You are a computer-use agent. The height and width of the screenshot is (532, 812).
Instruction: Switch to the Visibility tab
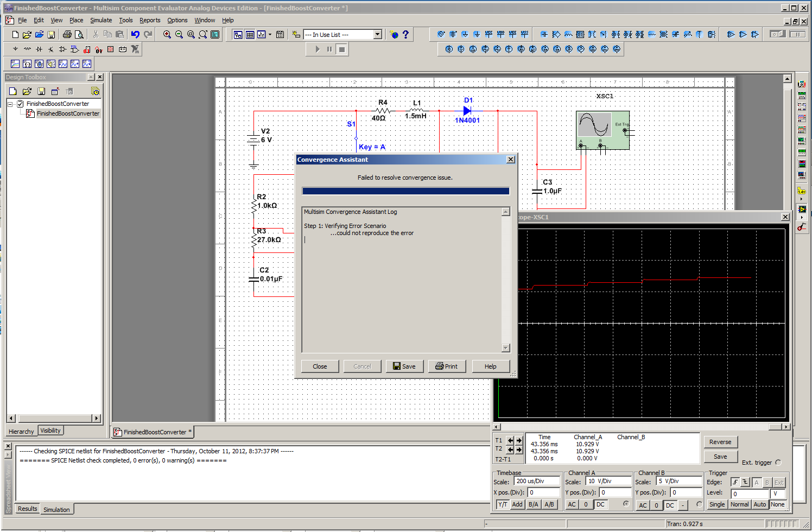tap(50, 430)
